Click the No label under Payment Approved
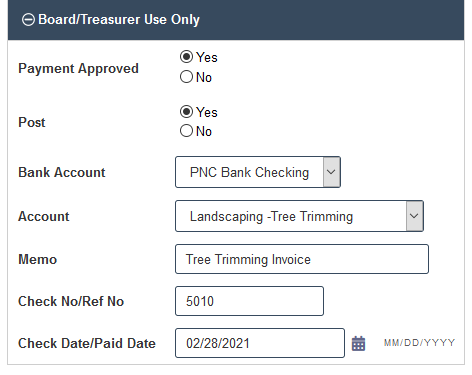472x375 pixels. click(204, 77)
